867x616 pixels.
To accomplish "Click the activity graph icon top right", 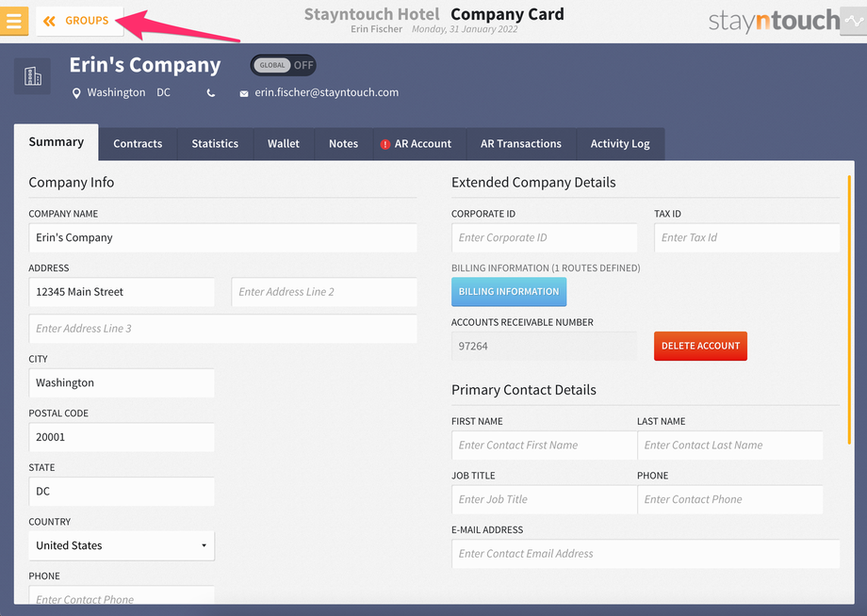I will click(x=853, y=21).
